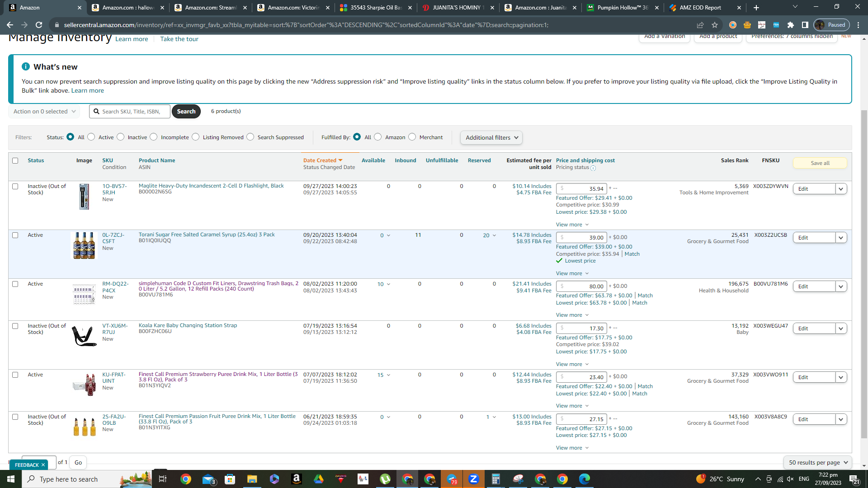Tick the select-all checkbox in table header
868x488 pixels.
coord(15,160)
